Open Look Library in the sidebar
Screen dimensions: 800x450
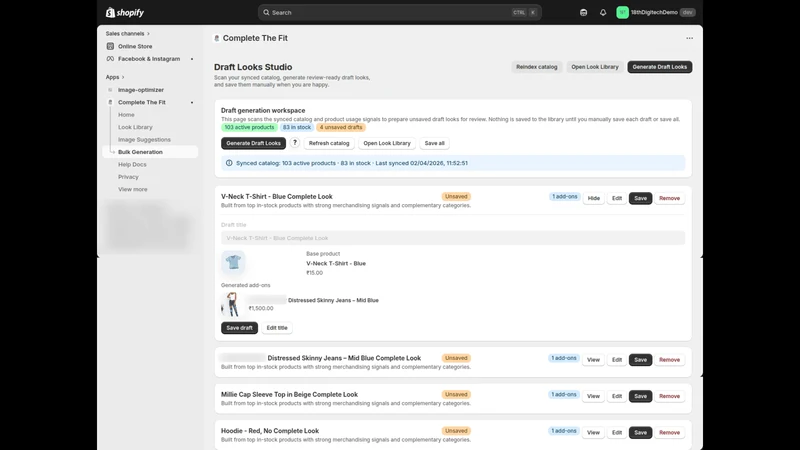coord(135,127)
